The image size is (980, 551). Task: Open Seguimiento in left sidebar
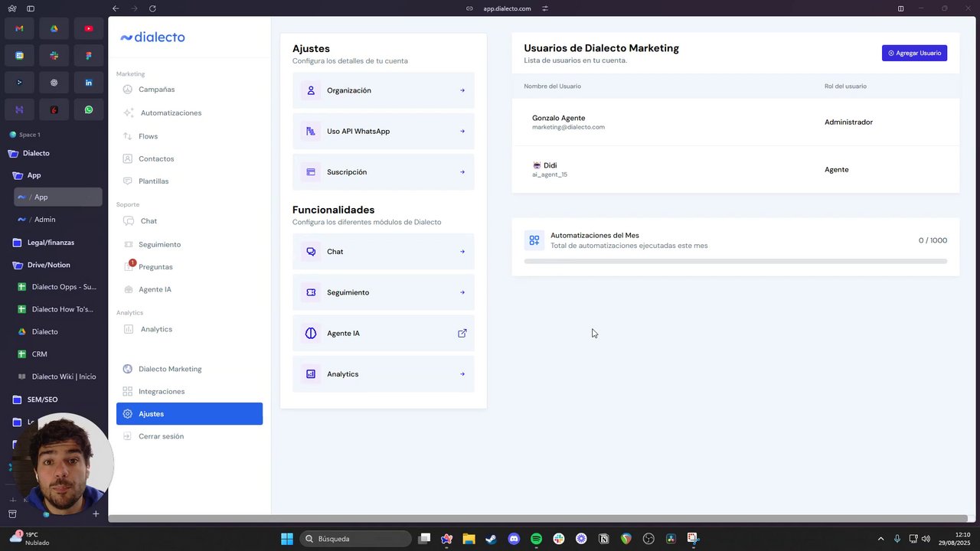(x=159, y=244)
